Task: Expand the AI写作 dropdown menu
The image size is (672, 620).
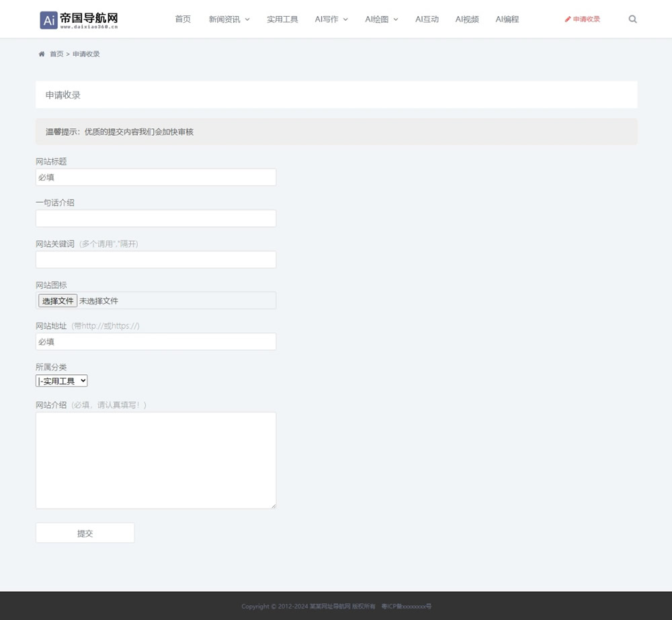Action: pyautogui.click(x=331, y=19)
